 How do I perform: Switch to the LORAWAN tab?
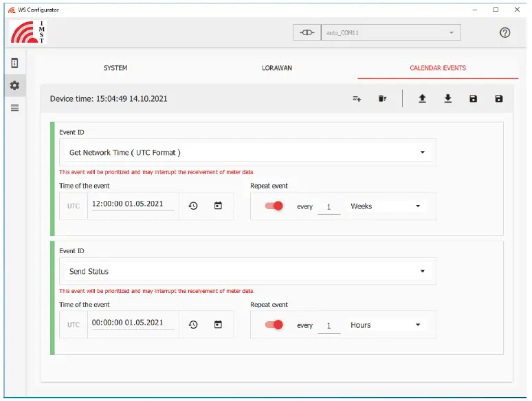tap(277, 68)
